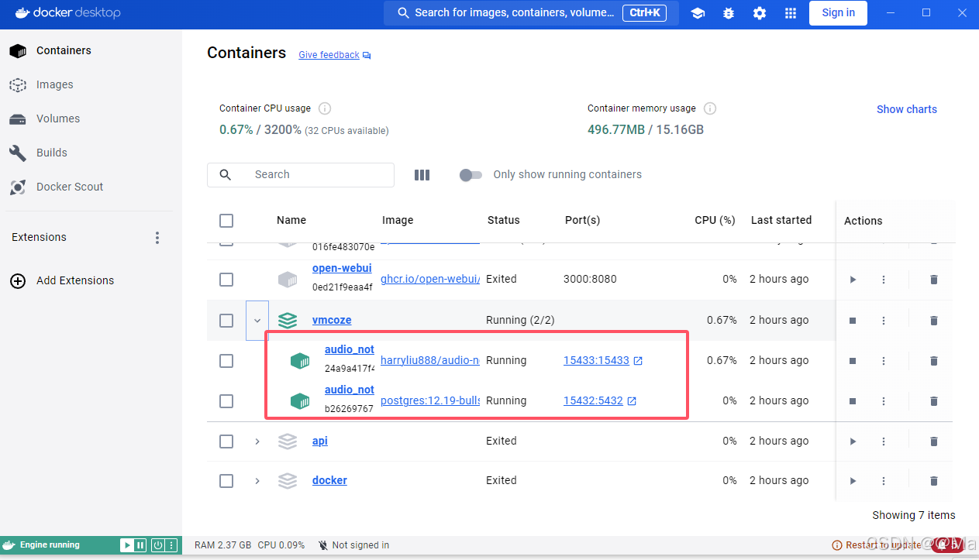Click the container Search input field
The image size is (979, 560).
tap(301, 175)
